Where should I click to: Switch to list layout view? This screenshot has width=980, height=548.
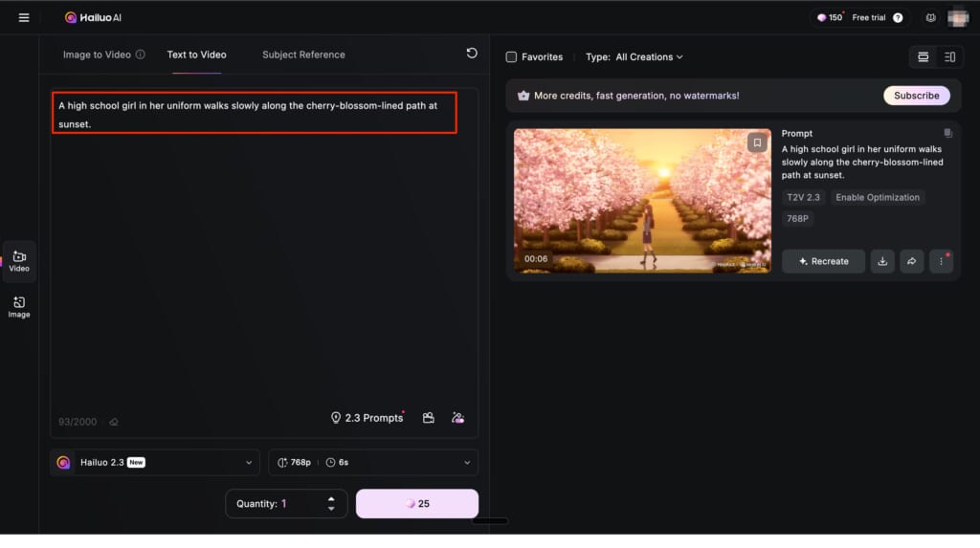coord(923,56)
